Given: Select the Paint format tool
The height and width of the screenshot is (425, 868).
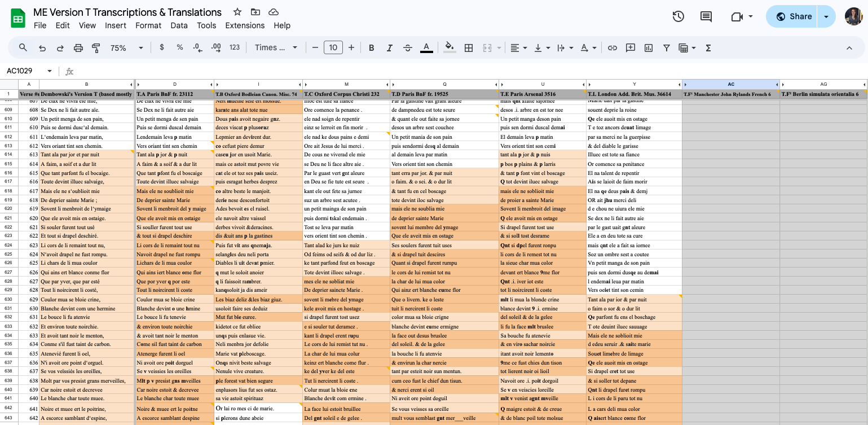Looking at the screenshot, I should coord(96,48).
